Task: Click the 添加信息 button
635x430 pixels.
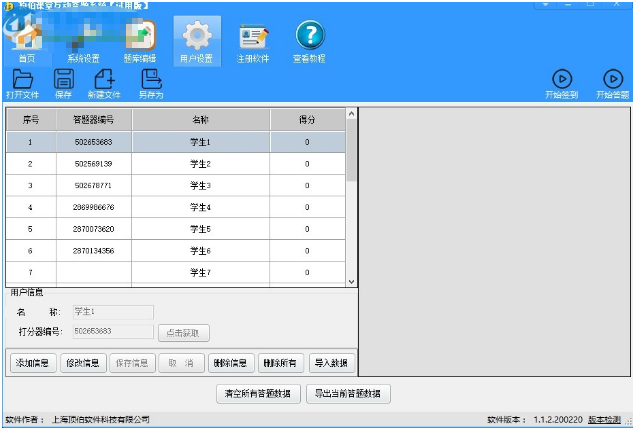Action: (32, 363)
